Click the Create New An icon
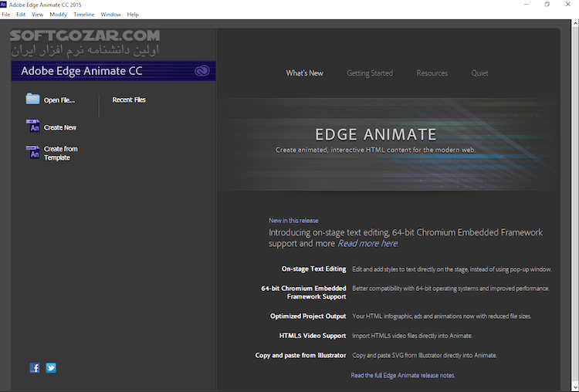 coord(32,126)
